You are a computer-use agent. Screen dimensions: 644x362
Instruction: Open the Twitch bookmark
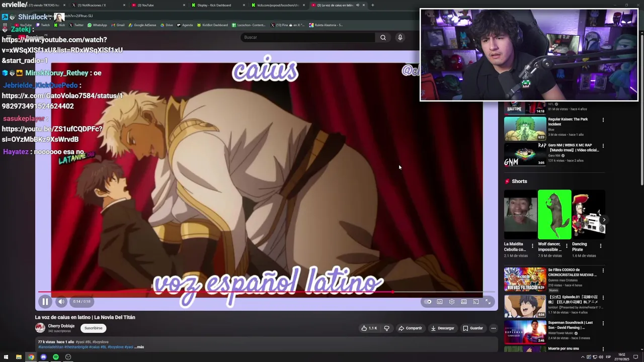click(43, 25)
